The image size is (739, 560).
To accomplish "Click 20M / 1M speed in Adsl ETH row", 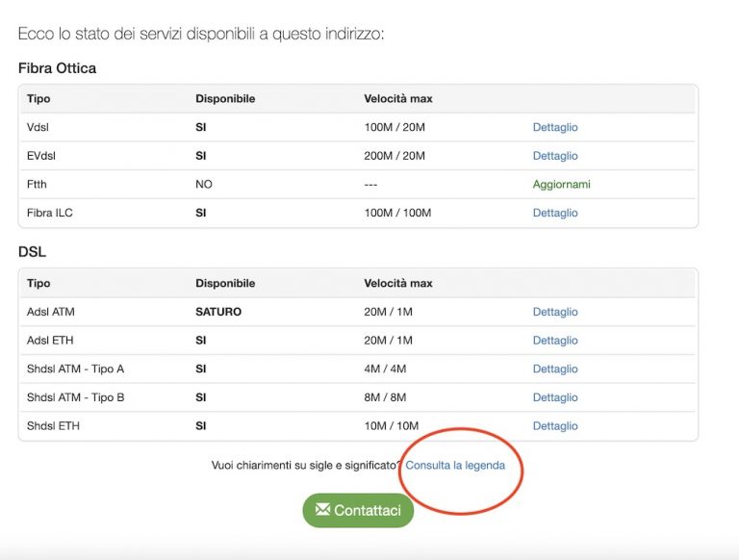I will click(389, 341).
